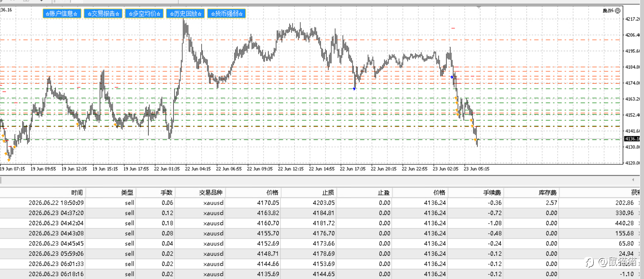Screen dimensions: 644x279
Task: Close the 0.18 lot sell order via its X
Action: pos(639,223)
